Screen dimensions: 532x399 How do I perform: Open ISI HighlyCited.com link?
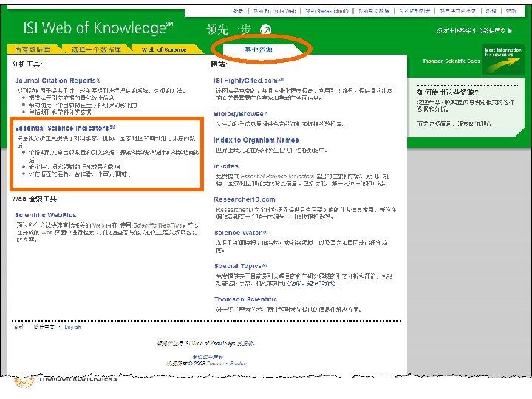click(249, 81)
